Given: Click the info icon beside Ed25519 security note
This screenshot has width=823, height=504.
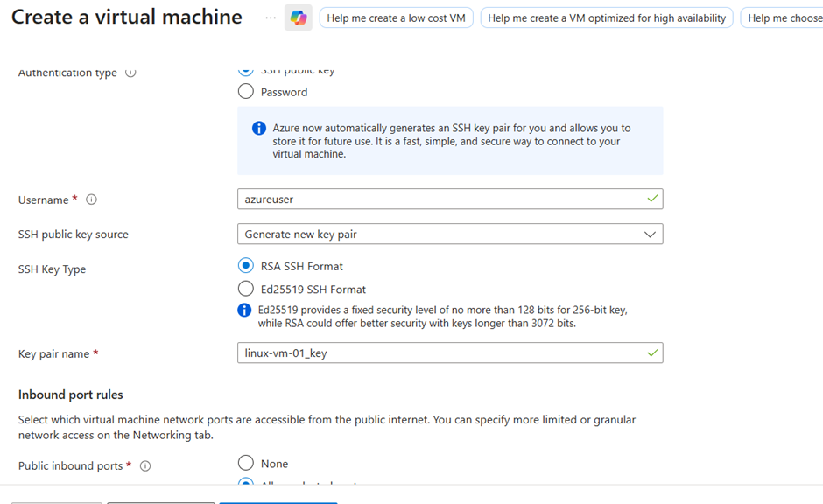Looking at the screenshot, I should pyautogui.click(x=244, y=310).
